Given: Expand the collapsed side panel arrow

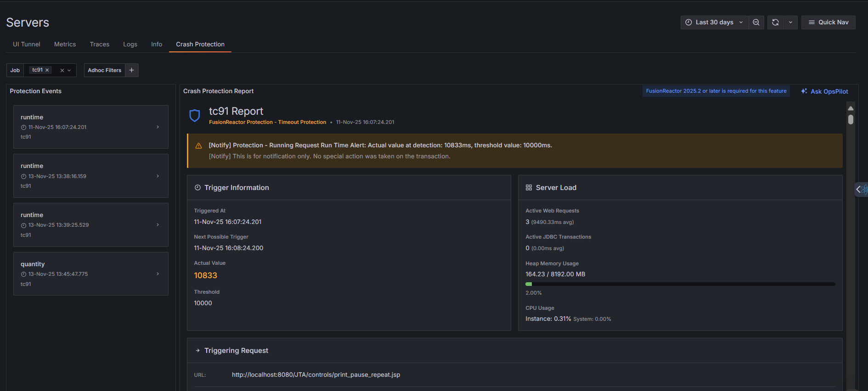Looking at the screenshot, I should click(858, 190).
